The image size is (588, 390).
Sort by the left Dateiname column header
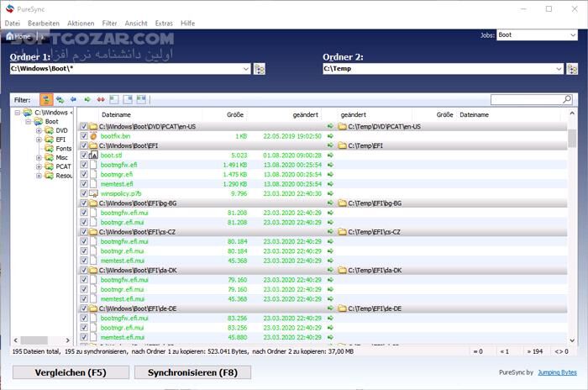[x=116, y=115]
